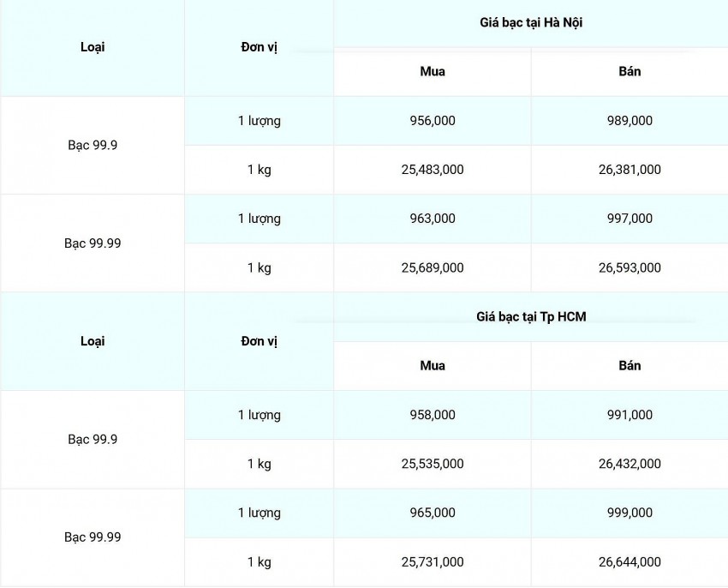
Task: Select the 956,000 buy price cell
Action: (x=433, y=121)
